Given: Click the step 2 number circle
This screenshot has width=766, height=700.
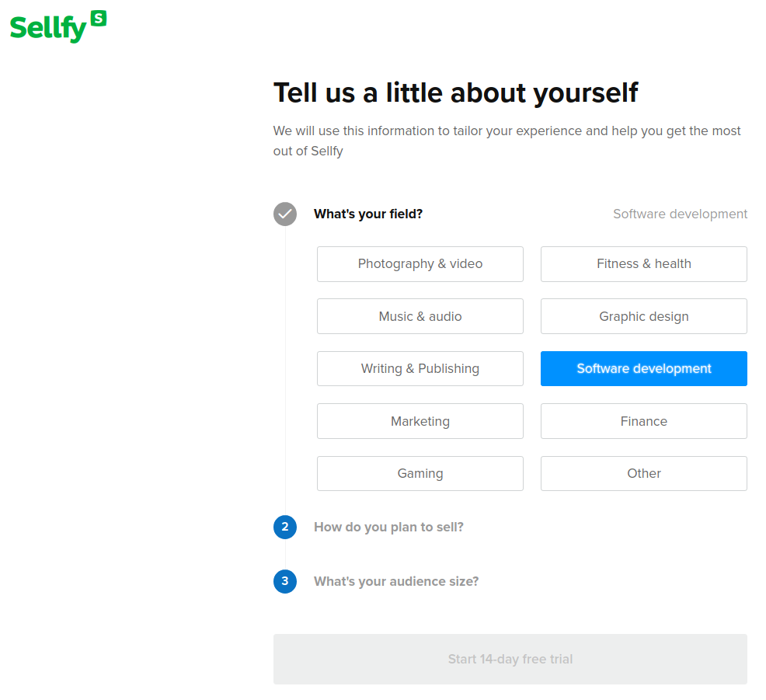Looking at the screenshot, I should pos(285,527).
